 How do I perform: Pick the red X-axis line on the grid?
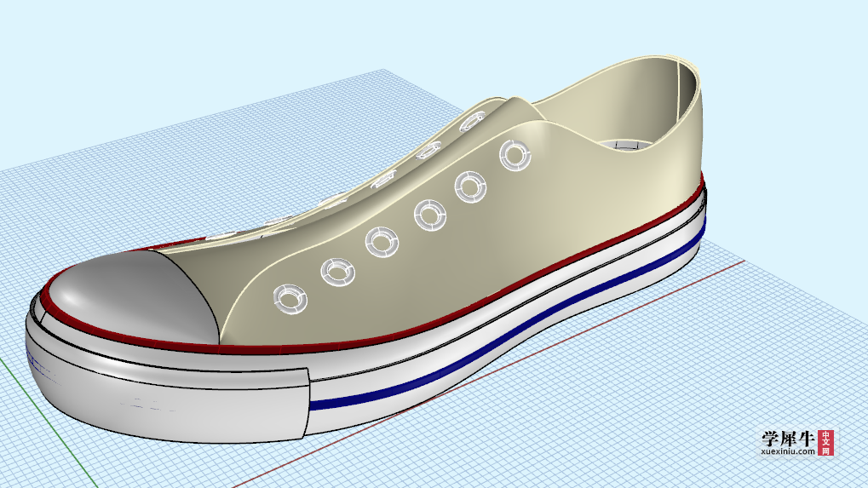pos(489,374)
